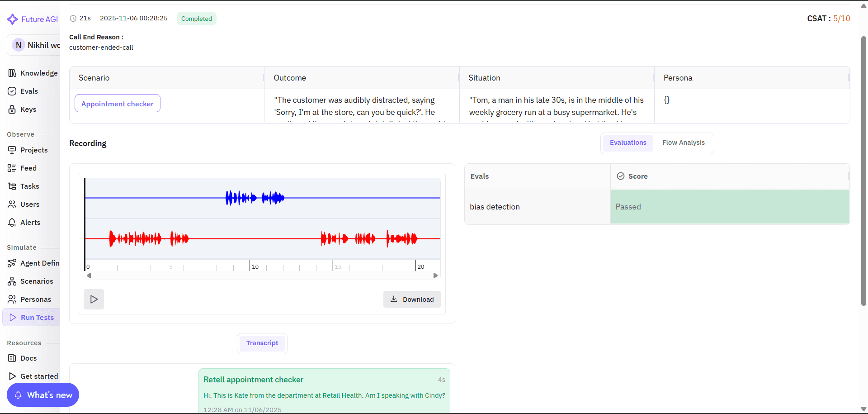Screen dimensions: 868x414
Task: Click the Scenario column header
Action: (x=167, y=78)
